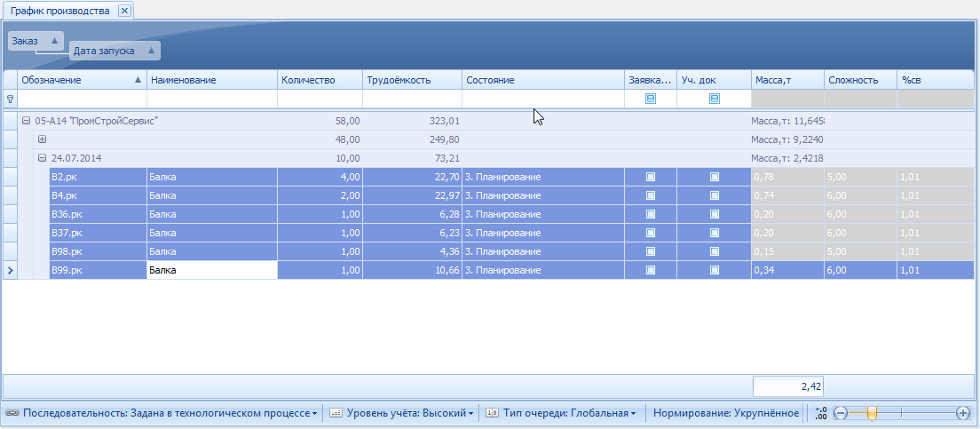Open the Последовательность dropdown

point(170,413)
